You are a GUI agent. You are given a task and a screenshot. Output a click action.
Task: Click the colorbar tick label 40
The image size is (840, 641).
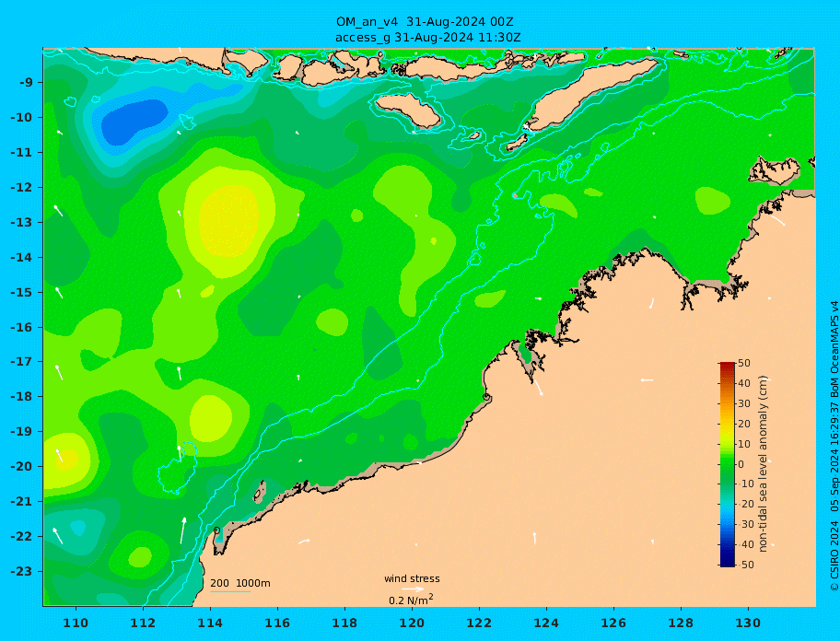coord(744,383)
